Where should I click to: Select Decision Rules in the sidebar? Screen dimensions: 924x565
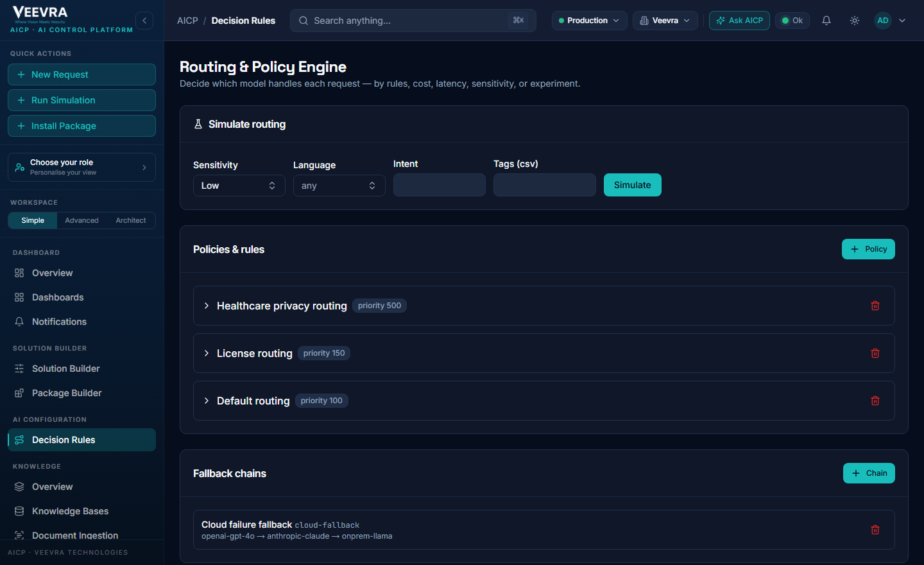pos(81,440)
